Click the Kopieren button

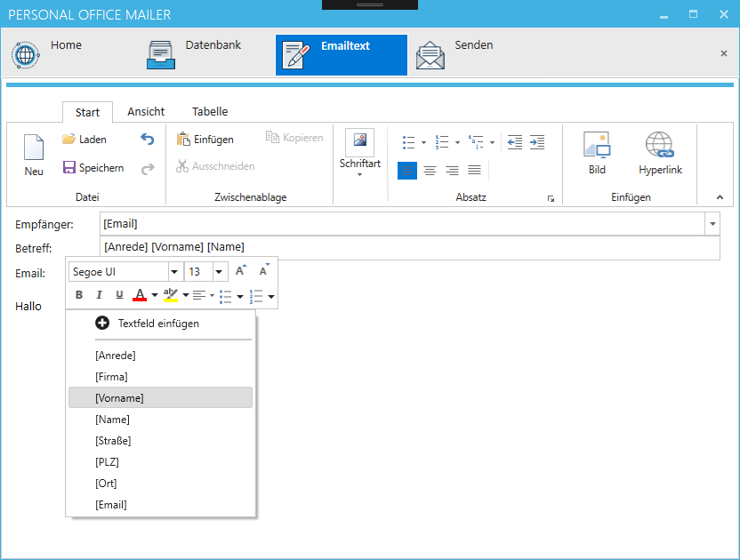coord(294,137)
